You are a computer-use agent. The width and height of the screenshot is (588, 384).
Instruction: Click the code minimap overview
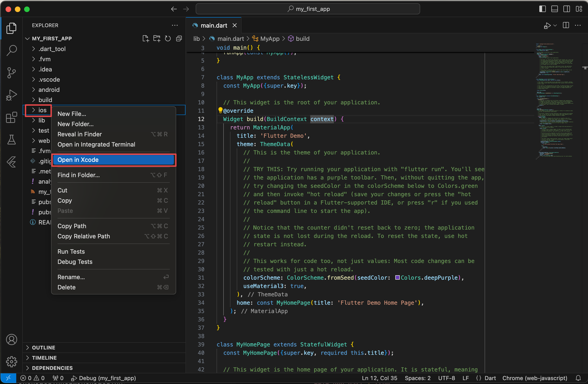(x=555, y=101)
